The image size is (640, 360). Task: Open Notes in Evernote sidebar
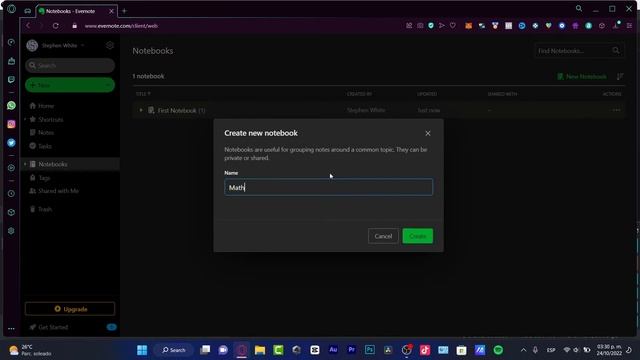(x=46, y=133)
